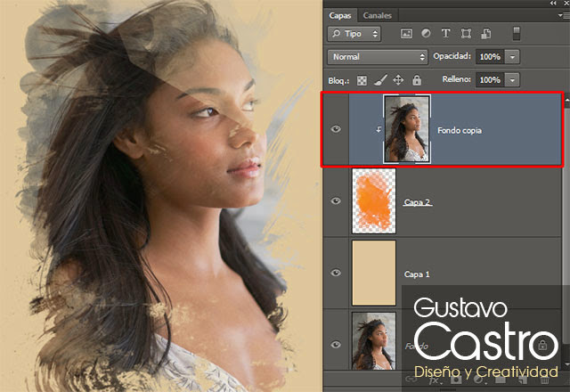Toggle visibility of Capa 1 layer

(x=336, y=273)
